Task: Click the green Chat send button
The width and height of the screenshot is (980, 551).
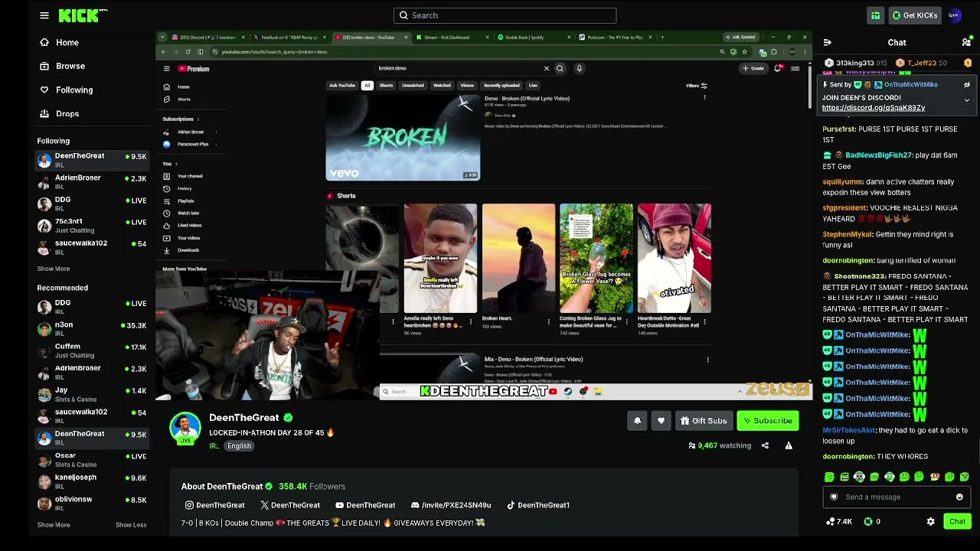Action: (x=957, y=521)
